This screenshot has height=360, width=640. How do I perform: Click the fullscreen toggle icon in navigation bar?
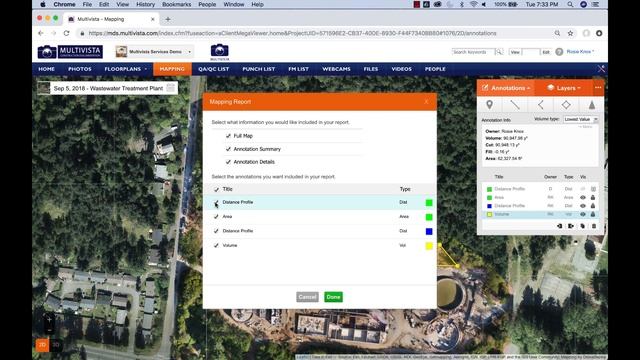(x=601, y=69)
